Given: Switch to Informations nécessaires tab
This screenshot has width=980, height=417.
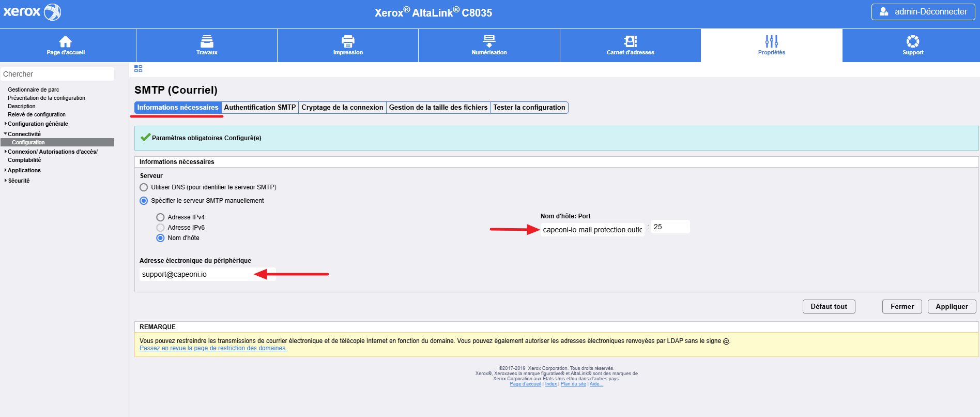Looking at the screenshot, I should coord(178,108).
